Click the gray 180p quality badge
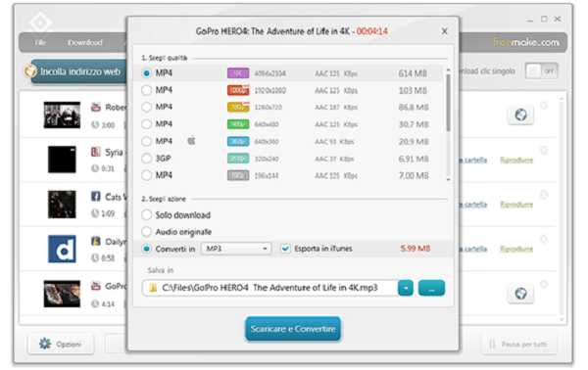588x370 pixels. (238, 175)
